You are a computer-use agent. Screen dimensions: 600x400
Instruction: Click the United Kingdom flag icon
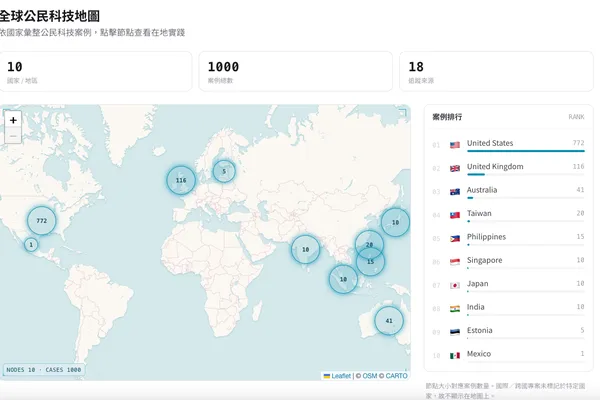455,168
